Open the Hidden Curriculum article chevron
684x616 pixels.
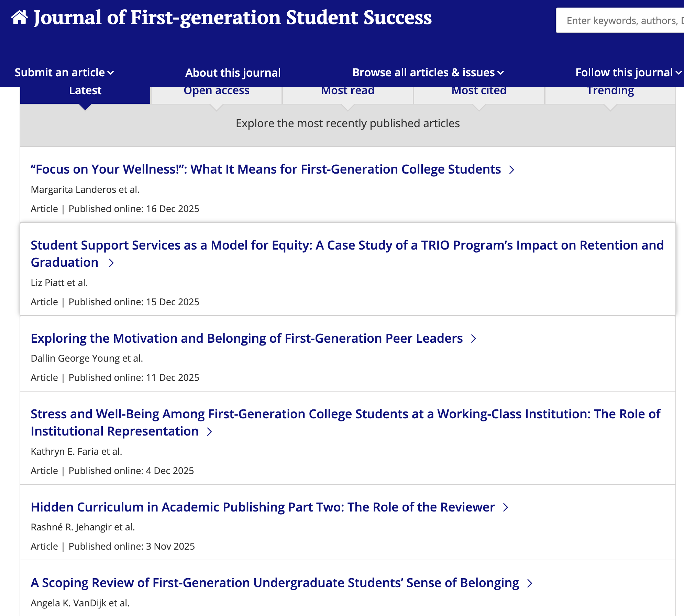pos(505,507)
